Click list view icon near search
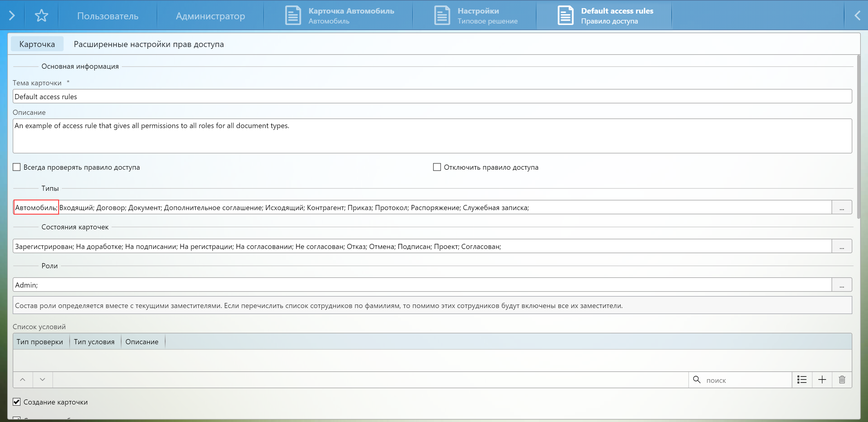Viewport: 868px width, 422px height. tap(802, 379)
